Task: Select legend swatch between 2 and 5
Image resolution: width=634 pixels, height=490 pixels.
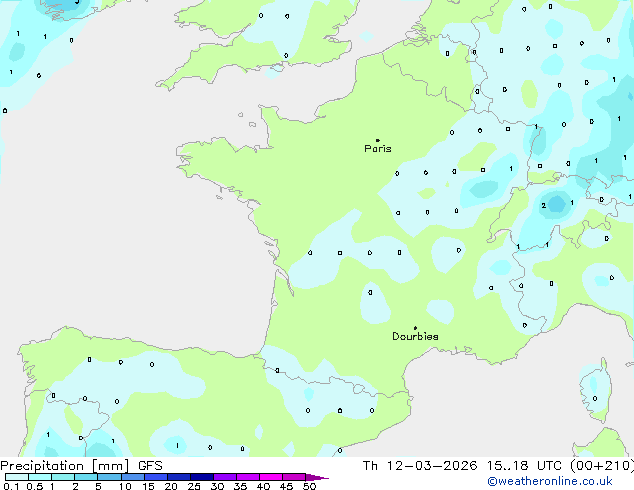Action: point(86,477)
